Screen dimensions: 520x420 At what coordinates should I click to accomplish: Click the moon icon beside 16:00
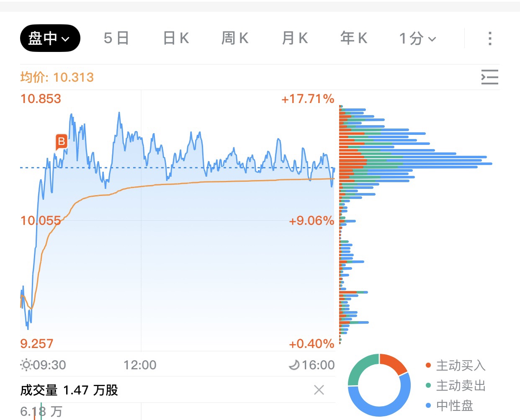click(x=294, y=365)
